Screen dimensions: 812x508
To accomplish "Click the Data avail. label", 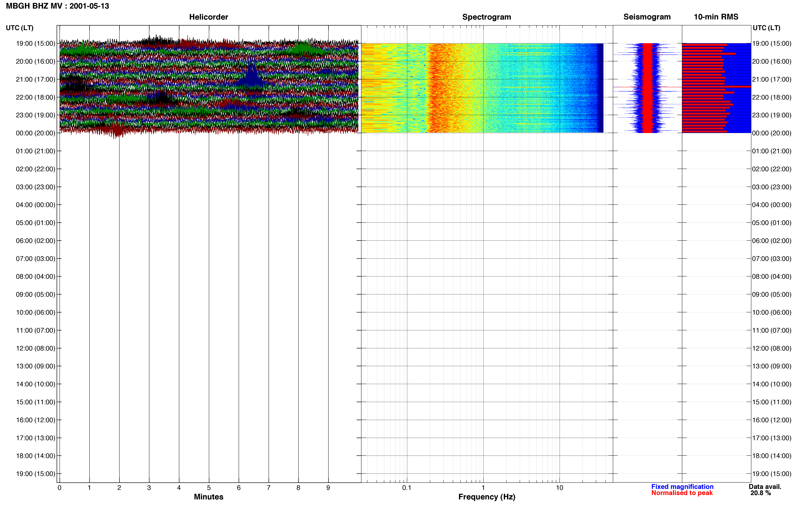I will click(765, 486).
